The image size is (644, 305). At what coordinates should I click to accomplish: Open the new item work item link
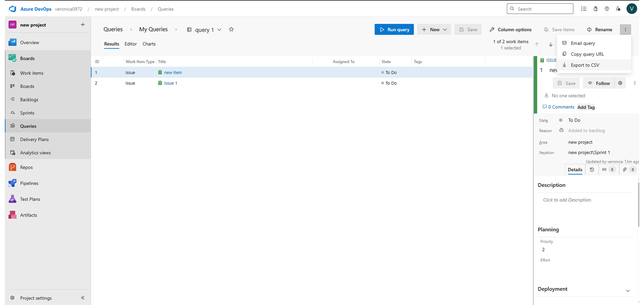[x=173, y=72]
